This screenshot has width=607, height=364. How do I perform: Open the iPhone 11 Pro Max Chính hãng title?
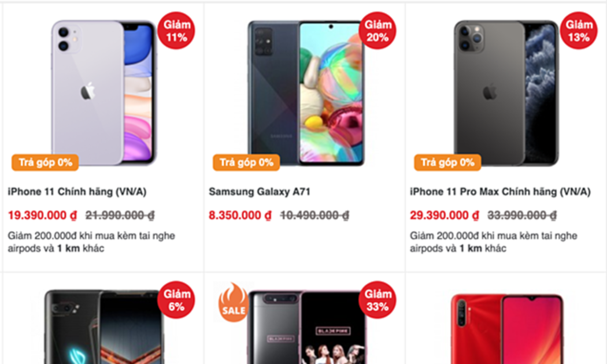click(500, 191)
